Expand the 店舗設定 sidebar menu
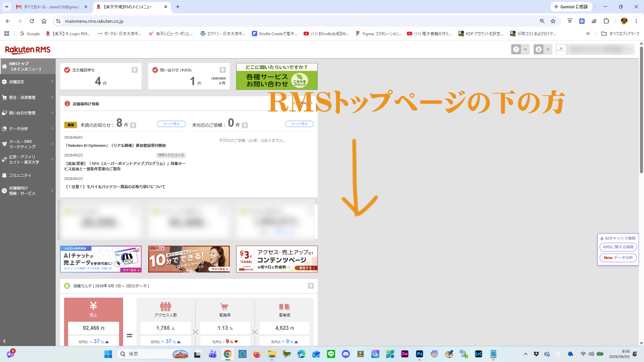 click(x=28, y=82)
